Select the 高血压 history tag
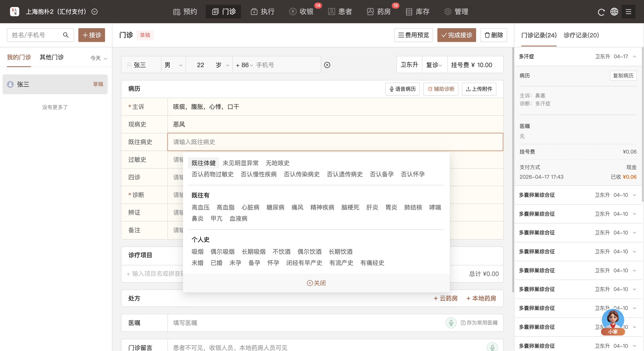The height and width of the screenshot is (351, 644). (201, 207)
